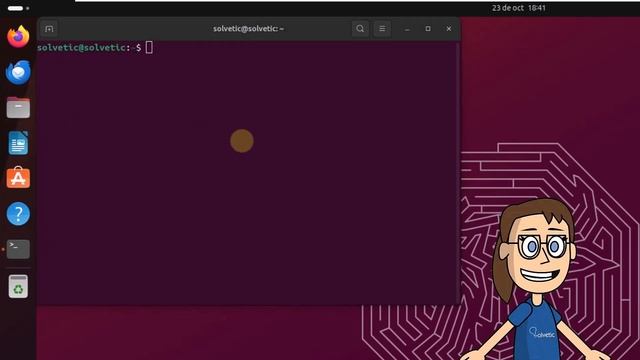Open the Files manager in dock
The width and height of the screenshot is (640, 360).
[18, 108]
